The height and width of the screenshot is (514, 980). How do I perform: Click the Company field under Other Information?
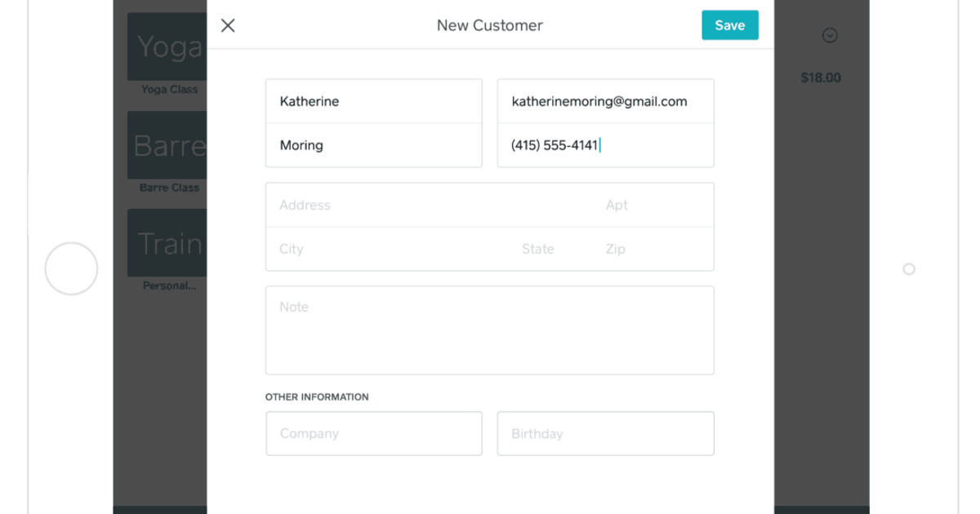pyautogui.click(x=373, y=433)
